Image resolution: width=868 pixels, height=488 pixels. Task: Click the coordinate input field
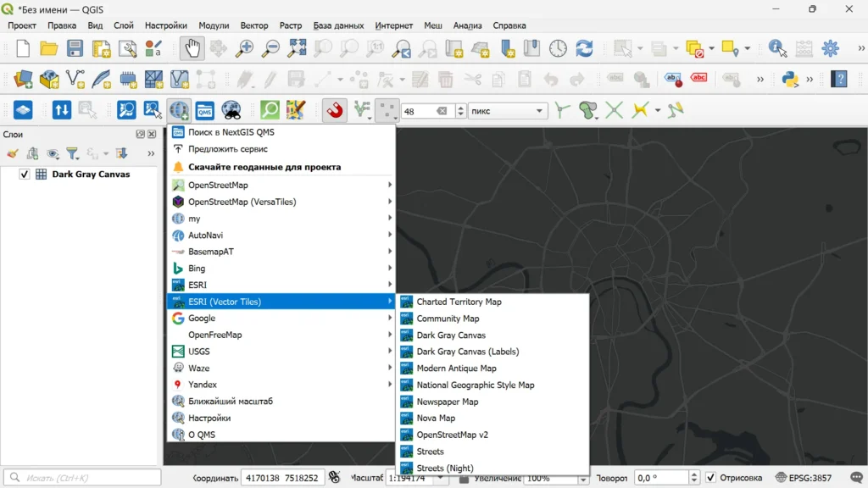pyautogui.click(x=281, y=478)
